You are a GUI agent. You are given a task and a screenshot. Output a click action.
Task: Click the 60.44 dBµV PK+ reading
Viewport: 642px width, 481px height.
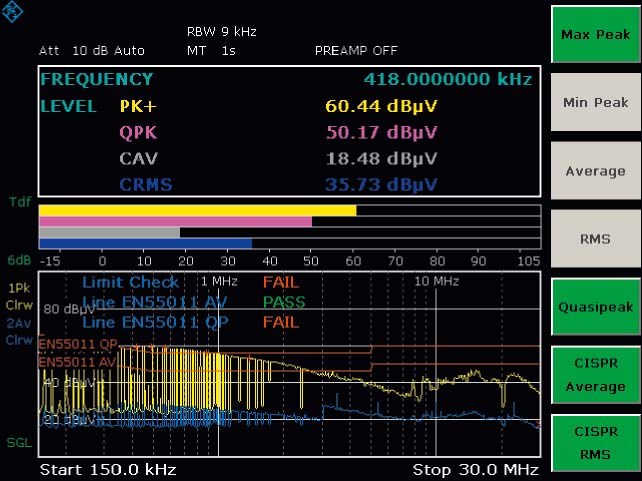(381, 106)
